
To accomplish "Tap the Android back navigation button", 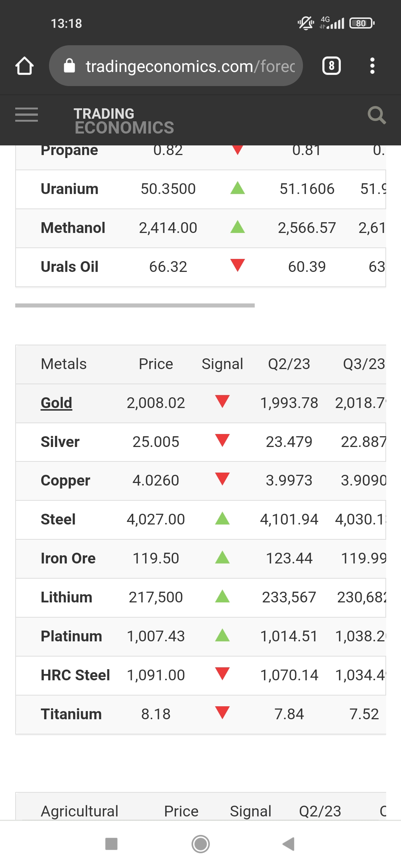I will 288,844.
